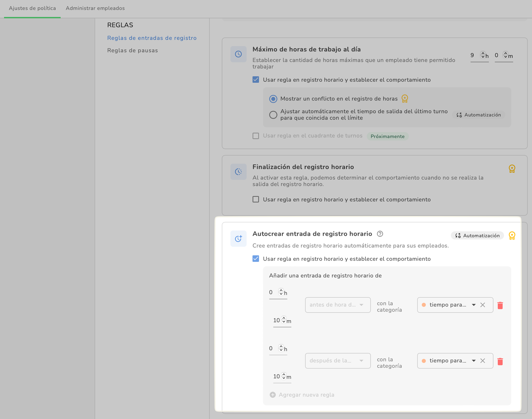Select Mostrar un conflicto en el registro radio

point(273,99)
